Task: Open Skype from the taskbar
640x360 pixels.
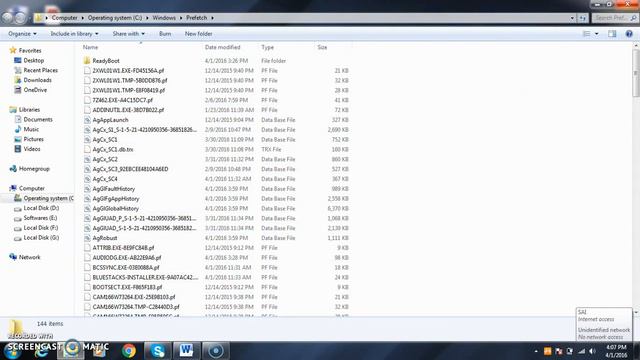Action: point(158,351)
